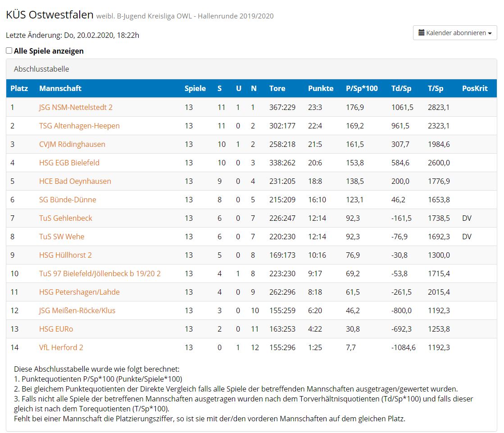This screenshot has width=504, height=433.
Task: Click the 'Mannschaft' column header
Action: [60, 88]
